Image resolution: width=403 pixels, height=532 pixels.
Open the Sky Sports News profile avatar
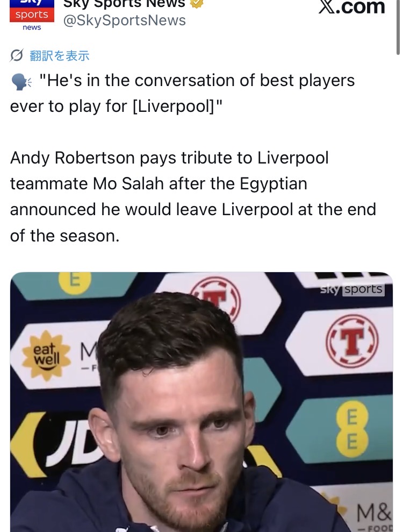point(32,16)
